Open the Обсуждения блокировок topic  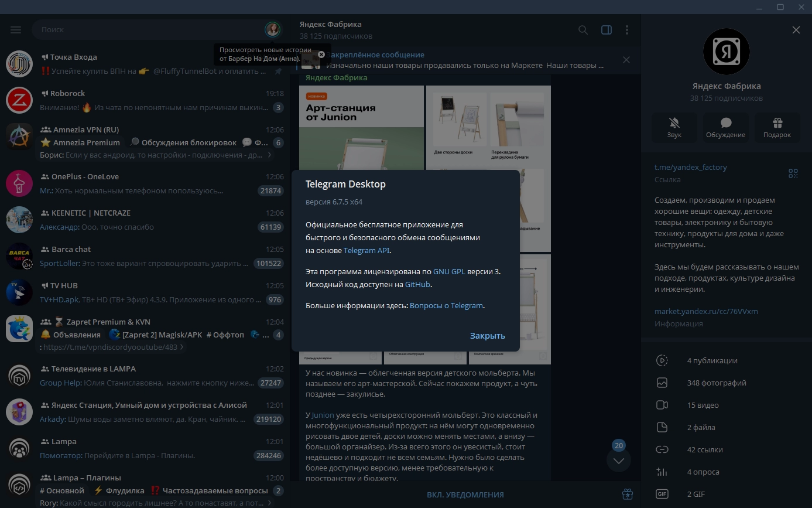click(183, 142)
